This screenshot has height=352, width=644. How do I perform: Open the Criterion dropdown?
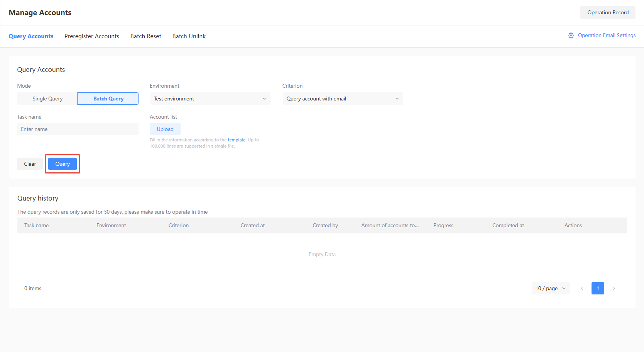point(343,99)
